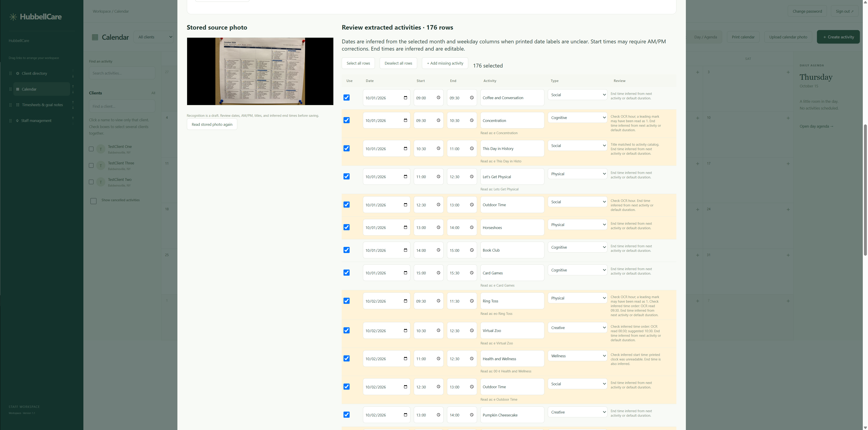Viewport: 868px width, 430px height.
Task: Click the Client directory drag handle icon
Action: click(10, 73)
